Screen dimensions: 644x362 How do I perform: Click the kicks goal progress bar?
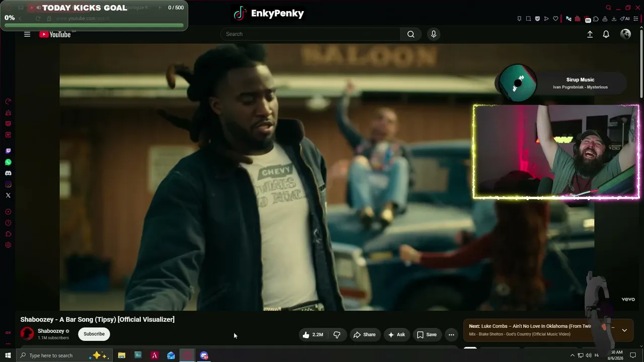coord(94,25)
